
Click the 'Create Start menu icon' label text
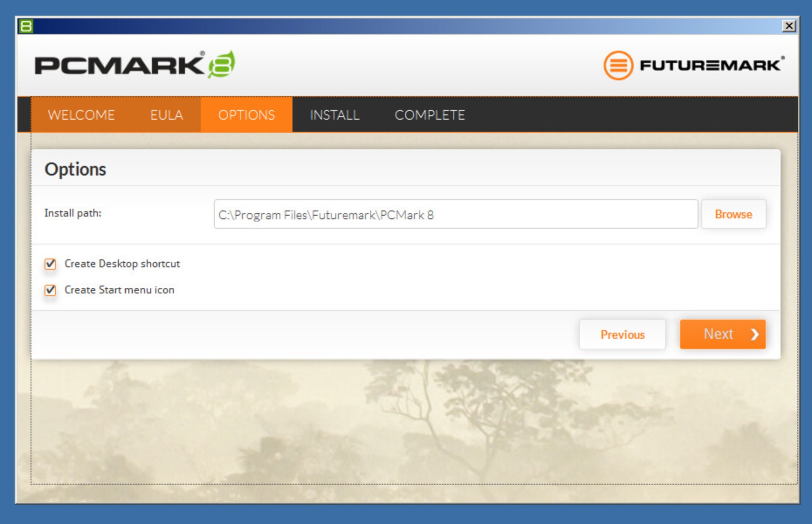click(x=119, y=290)
